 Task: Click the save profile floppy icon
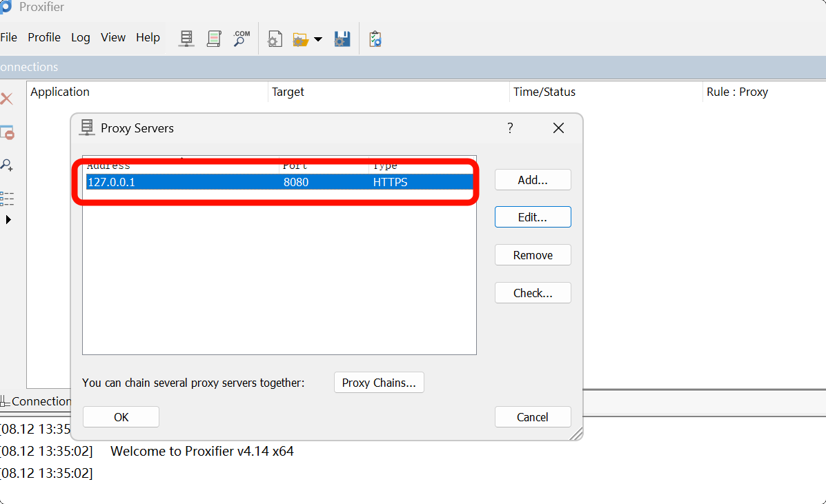coord(342,39)
